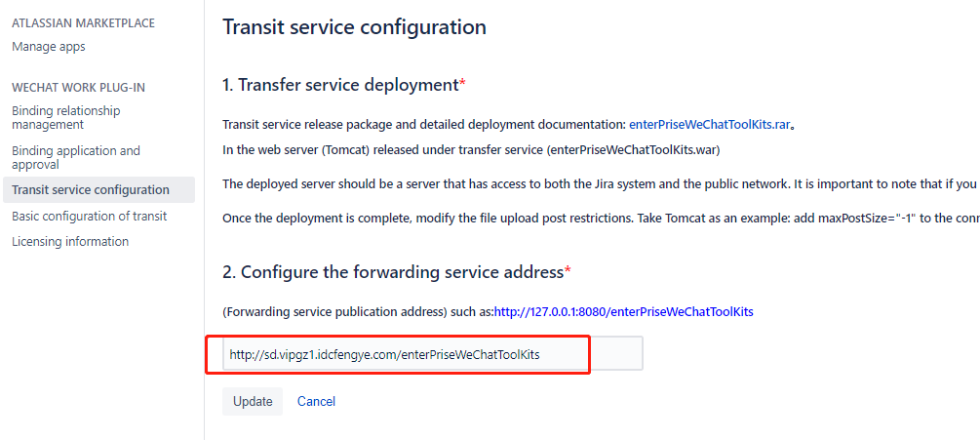Screen dimensions: 980x440
Task: Click Configure the forwarding service address heading
Action: click(396, 271)
